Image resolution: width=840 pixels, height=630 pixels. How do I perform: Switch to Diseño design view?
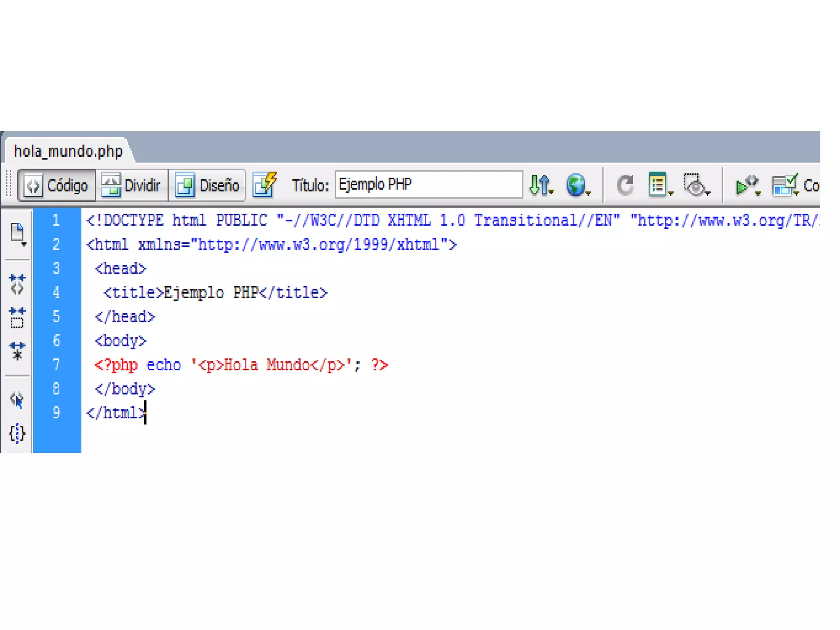207,186
